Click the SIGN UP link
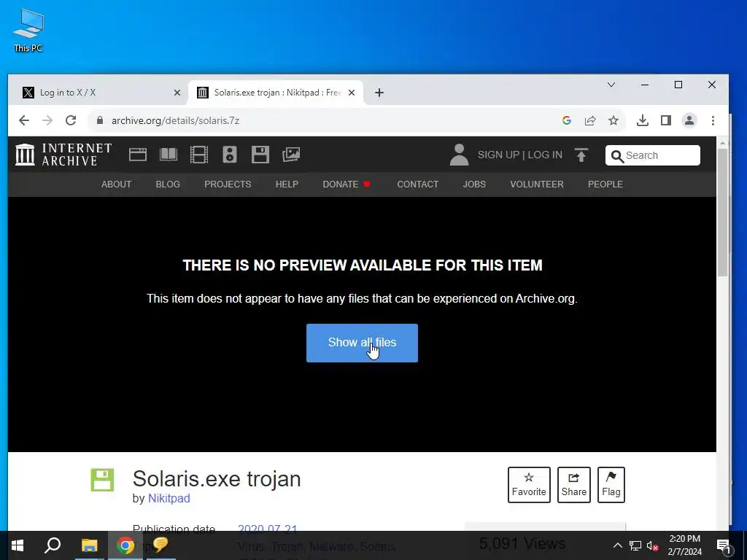The image size is (747, 560). (x=498, y=155)
